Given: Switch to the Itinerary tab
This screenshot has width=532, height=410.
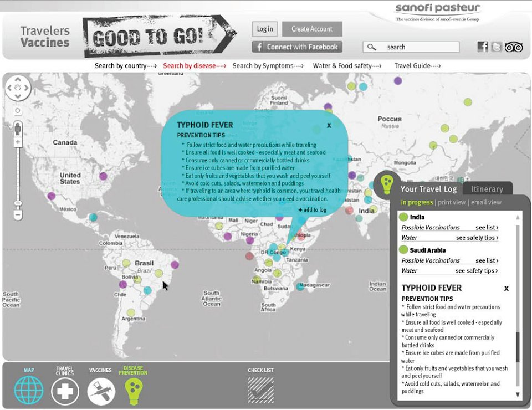Looking at the screenshot, I should (x=487, y=189).
